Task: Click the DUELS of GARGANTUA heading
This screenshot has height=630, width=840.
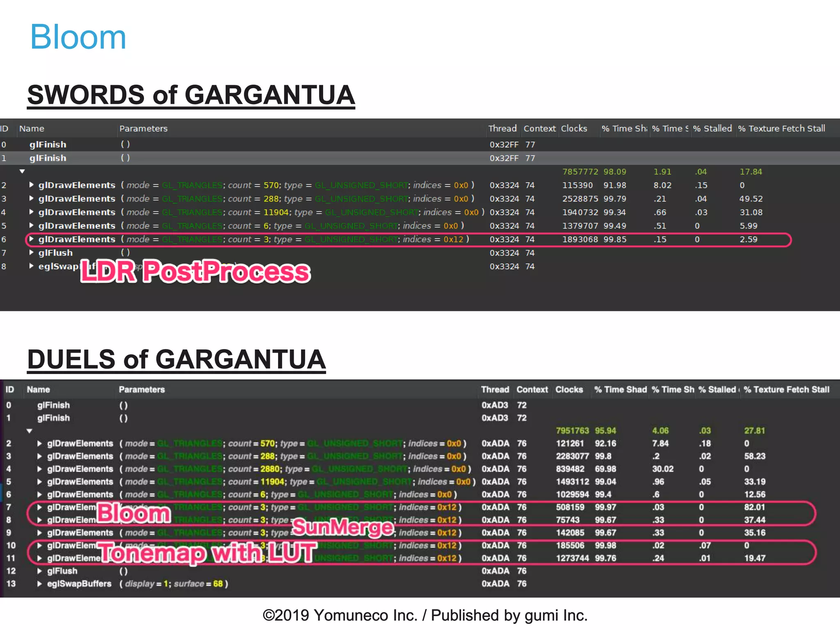Action: tap(176, 359)
